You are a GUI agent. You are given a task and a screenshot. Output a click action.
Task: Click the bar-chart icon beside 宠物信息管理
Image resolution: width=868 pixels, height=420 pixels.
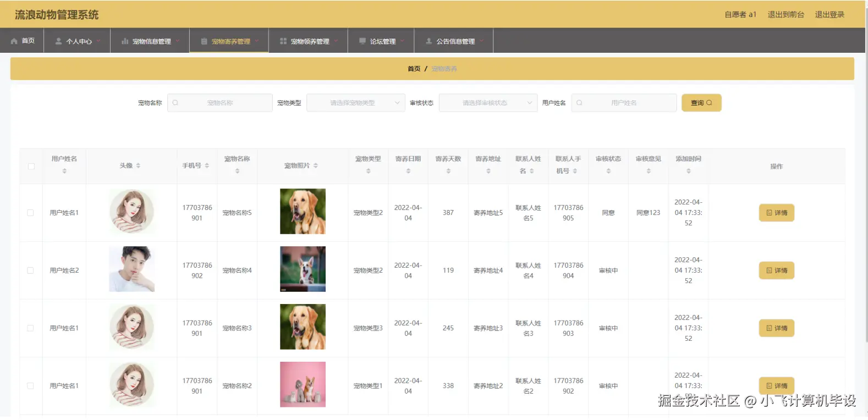pos(125,41)
